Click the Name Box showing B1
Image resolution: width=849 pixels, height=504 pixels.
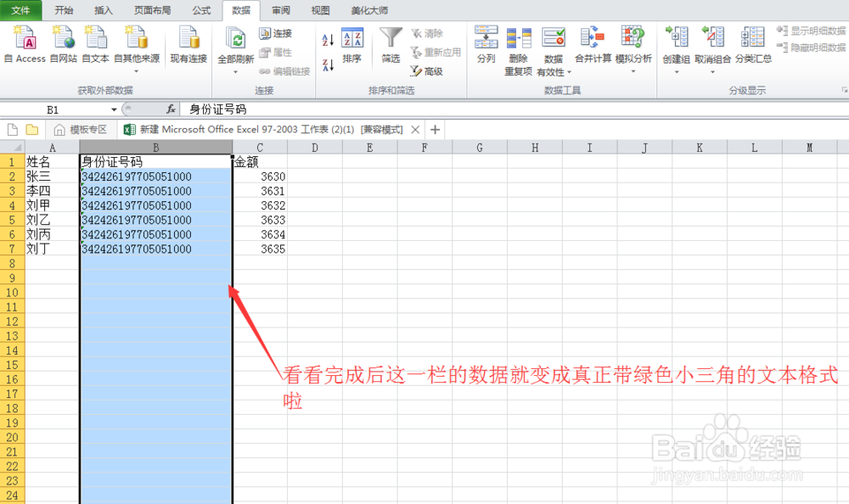[x=51, y=109]
